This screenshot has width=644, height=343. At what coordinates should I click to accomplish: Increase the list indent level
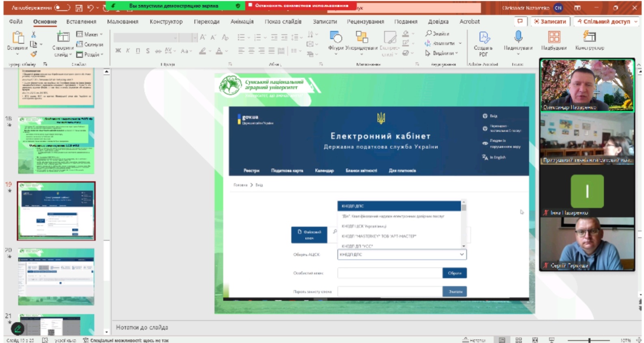pyautogui.click(x=285, y=37)
